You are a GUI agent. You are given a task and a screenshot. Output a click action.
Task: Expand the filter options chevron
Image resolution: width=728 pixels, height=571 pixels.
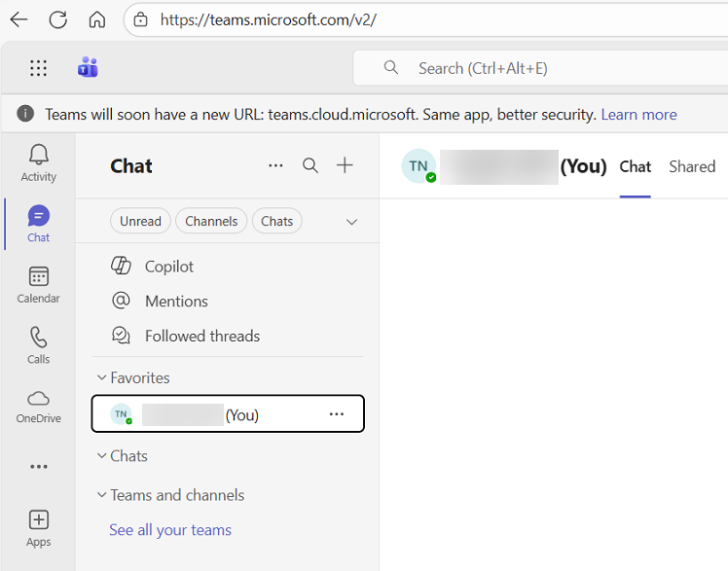(352, 222)
